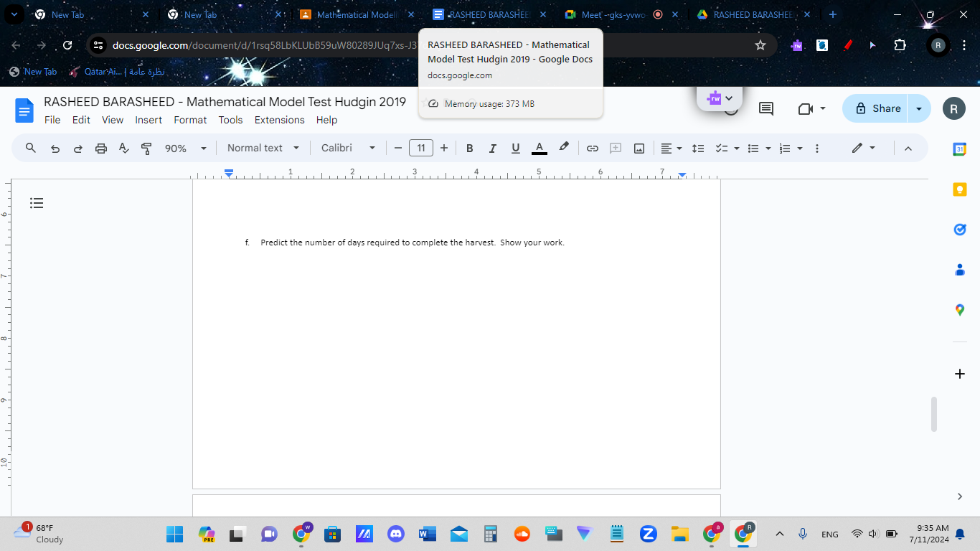This screenshot has width=980, height=551.
Task: Click the search menus magnifier icon
Action: pyautogui.click(x=31, y=148)
